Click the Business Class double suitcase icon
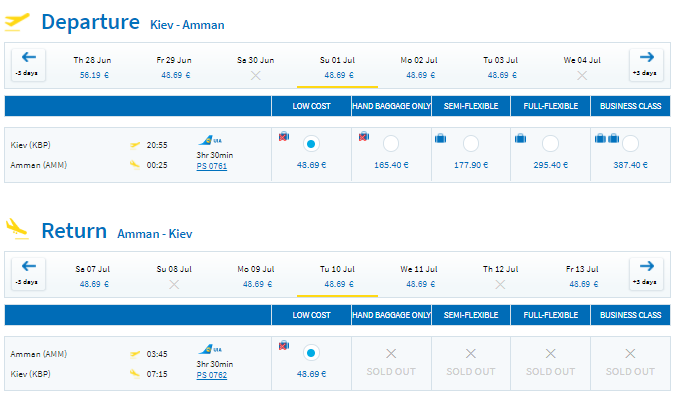The height and width of the screenshot is (394, 677). point(607,139)
